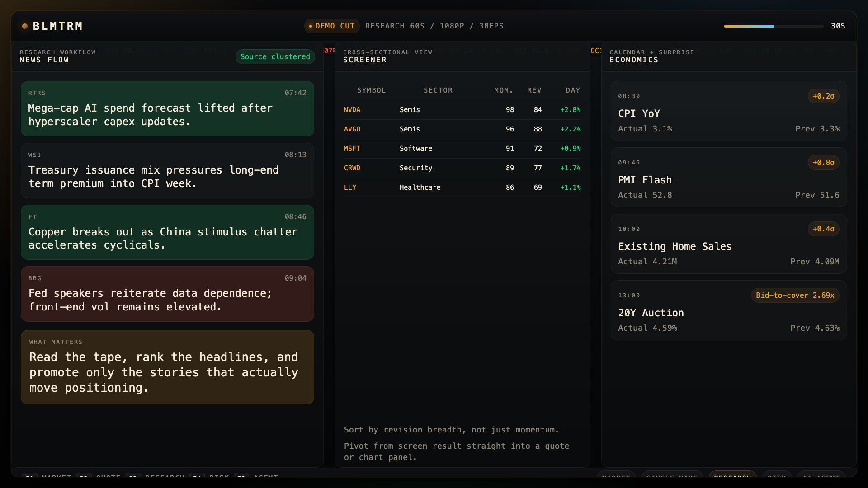This screenshot has width=868, height=488.
Task: Click the 30S render progress bar
Action: pos(774,26)
